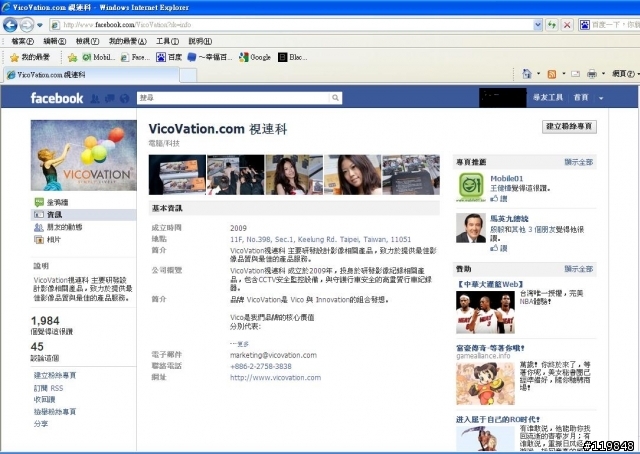
Task: Open the 馬英九總統 page link
Action: click(x=509, y=219)
